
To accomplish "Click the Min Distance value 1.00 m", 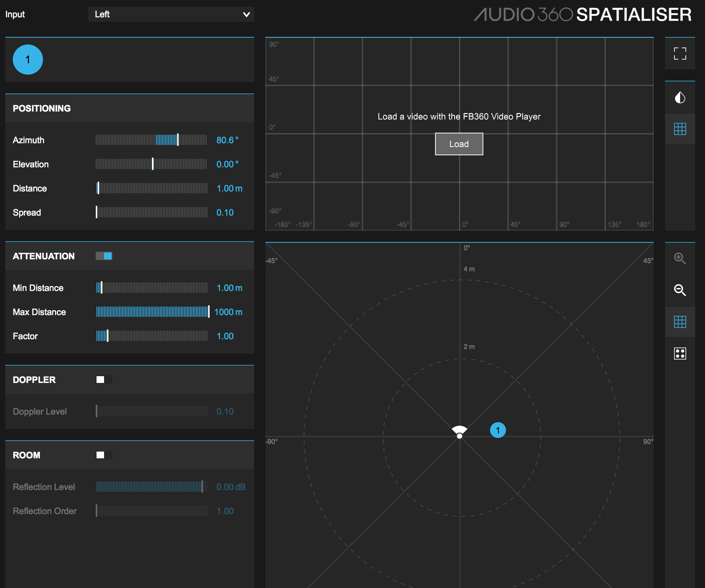I will 229,288.
